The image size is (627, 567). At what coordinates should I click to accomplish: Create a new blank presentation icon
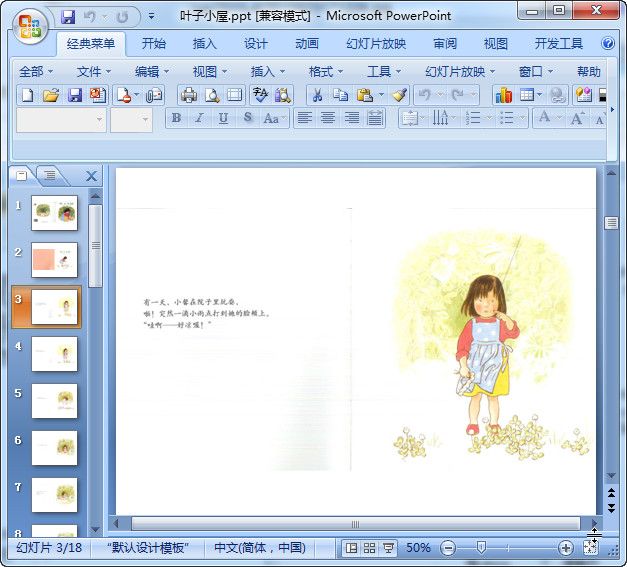[28, 95]
